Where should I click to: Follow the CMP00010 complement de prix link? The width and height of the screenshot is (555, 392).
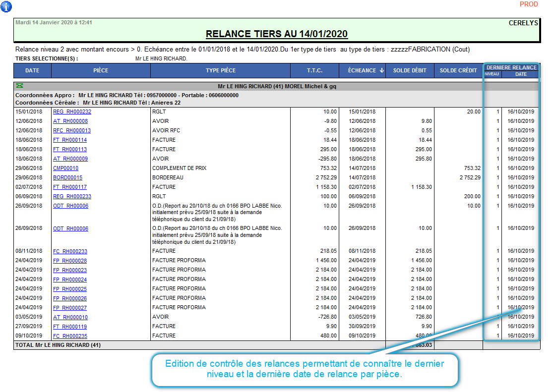pyautogui.click(x=65, y=168)
